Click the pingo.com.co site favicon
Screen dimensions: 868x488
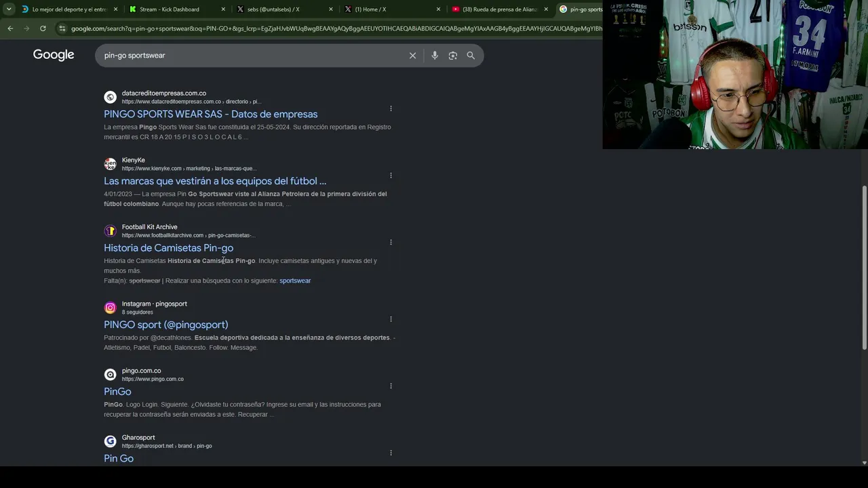pyautogui.click(x=110, y=375)
